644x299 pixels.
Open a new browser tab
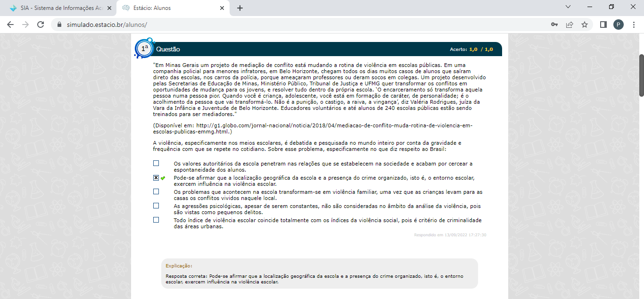click(240, 8)
